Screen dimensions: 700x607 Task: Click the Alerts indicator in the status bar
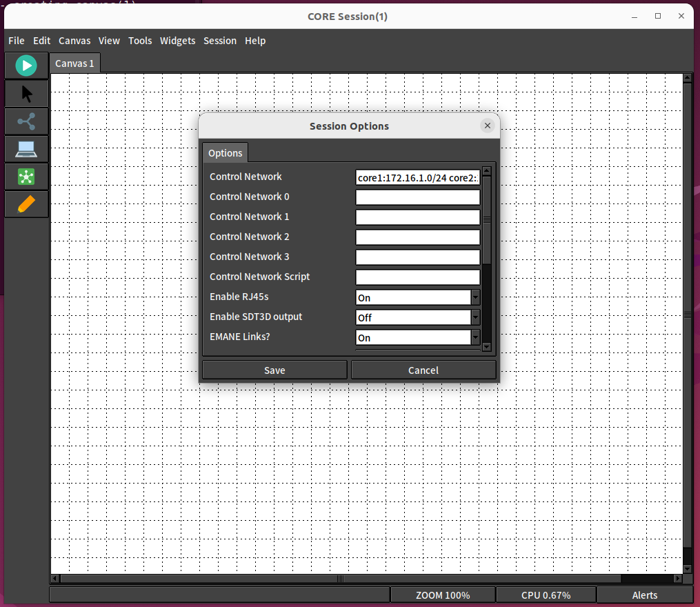(x=644, y=595)
